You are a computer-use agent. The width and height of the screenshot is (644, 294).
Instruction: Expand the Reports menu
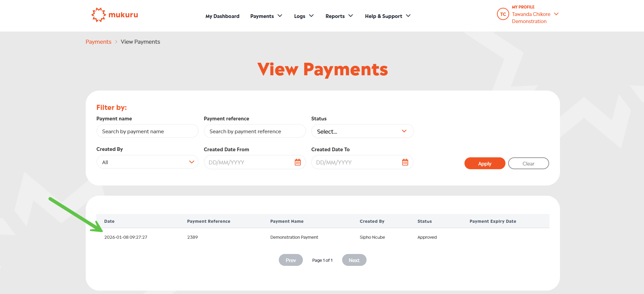point(339,16)
